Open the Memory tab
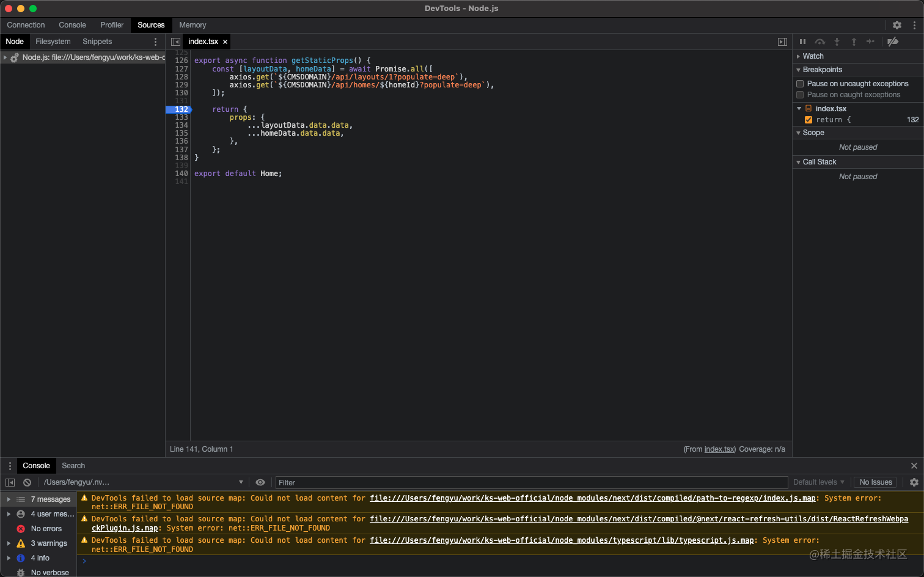This screenshot has width=924, height=577. [193, 25]
